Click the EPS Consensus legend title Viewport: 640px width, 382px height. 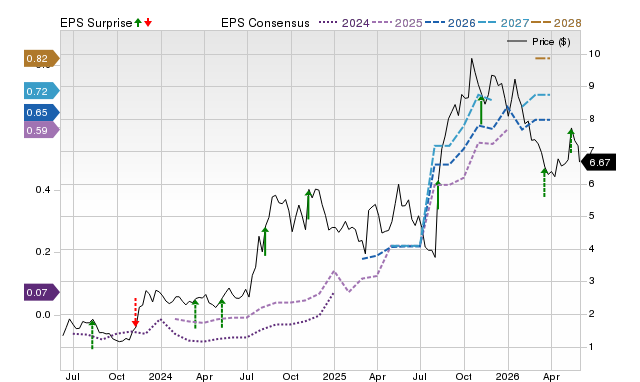[x=265, y=23]
